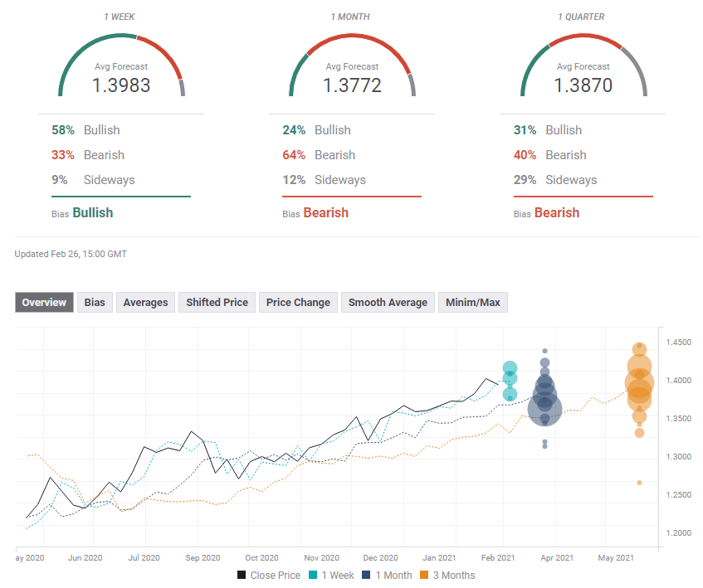Screen dimensions: 703x588
Task: Click the 1 Quarter Bearish bias label
Action: [x=556, y=213]
